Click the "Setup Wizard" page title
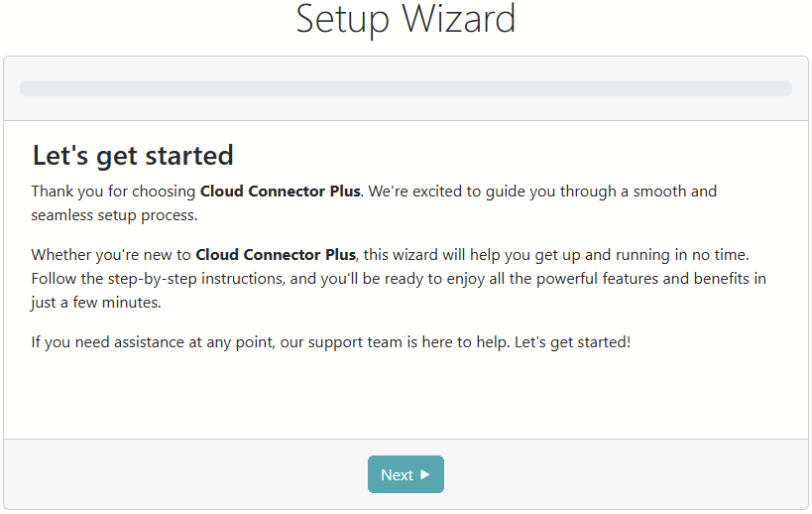The image size is (812, 514). coord(406,19)
